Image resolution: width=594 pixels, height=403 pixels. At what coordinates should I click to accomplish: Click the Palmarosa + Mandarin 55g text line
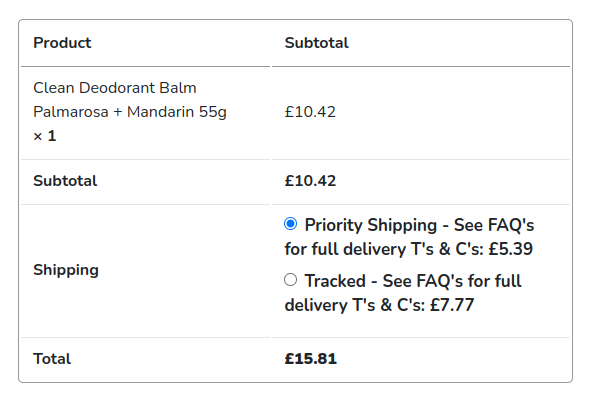(x=130, y=112)
